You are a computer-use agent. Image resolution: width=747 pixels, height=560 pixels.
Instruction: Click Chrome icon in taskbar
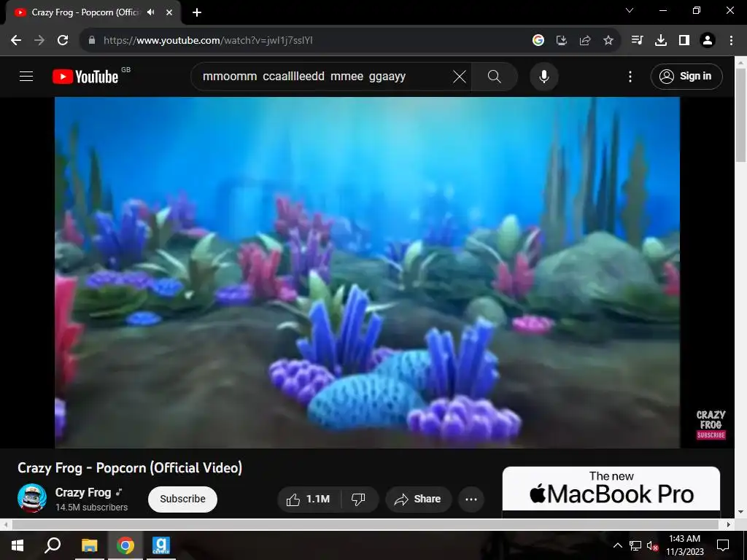click(125, 545)
